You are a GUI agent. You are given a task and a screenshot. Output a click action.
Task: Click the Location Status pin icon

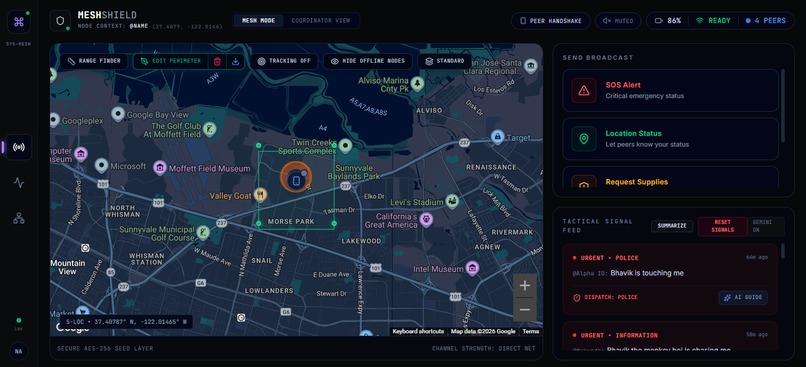tap(584, 139)
